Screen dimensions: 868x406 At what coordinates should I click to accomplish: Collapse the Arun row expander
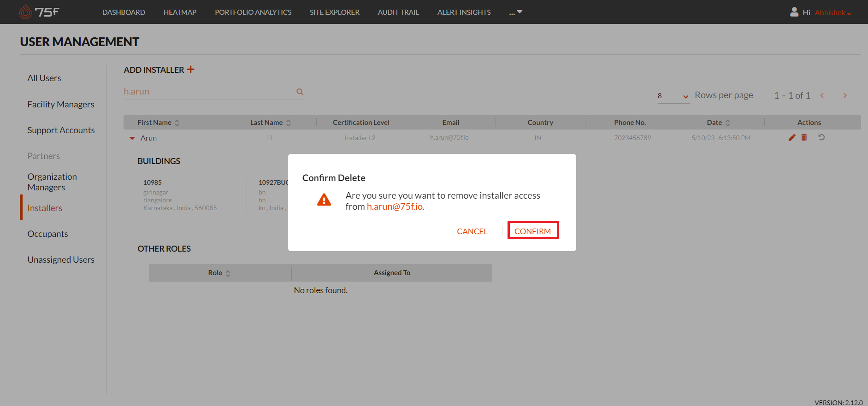click(132, 138)
